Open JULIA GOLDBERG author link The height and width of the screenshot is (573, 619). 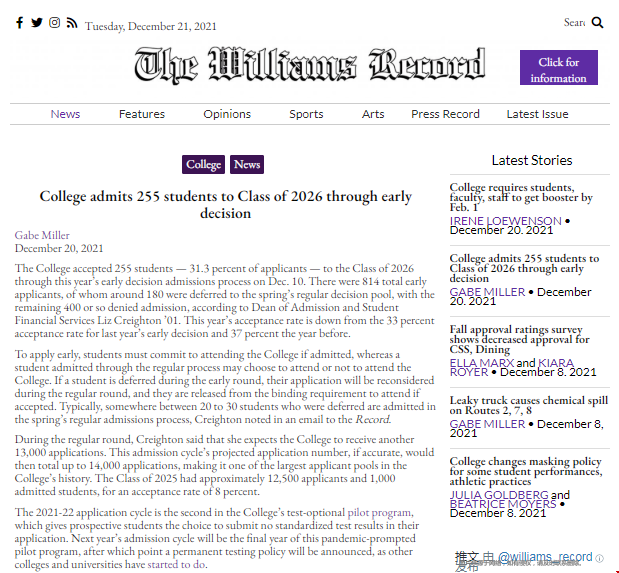pyautogui.click(x=499, y=494)
